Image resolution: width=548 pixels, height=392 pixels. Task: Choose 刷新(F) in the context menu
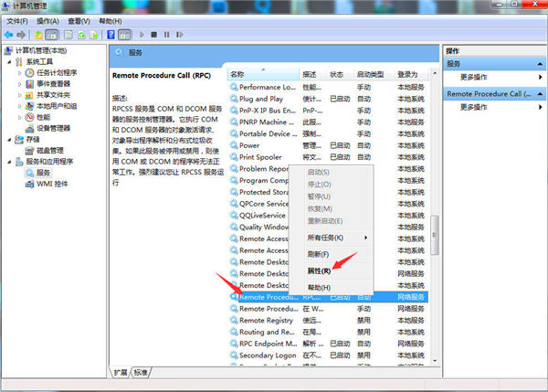click(x=318, y=254)
